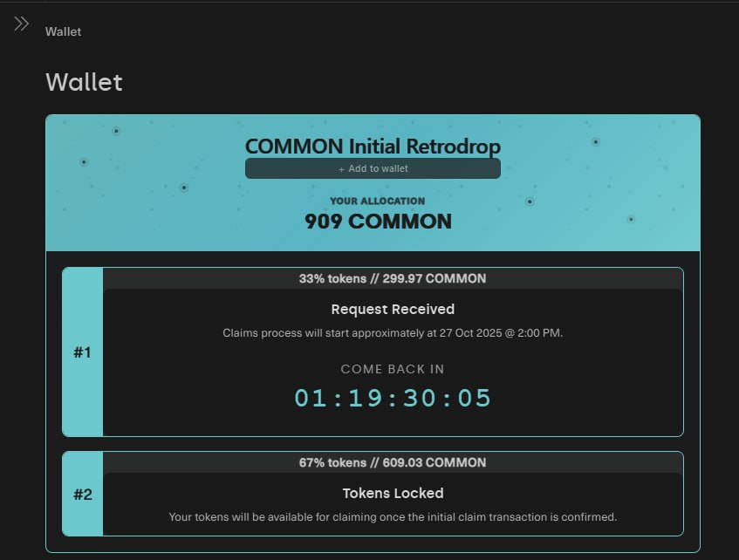This screenshot has height=560, width=739.
Task: Select the 909 COMMON allocation amount
Action: [x=378, y=222]
